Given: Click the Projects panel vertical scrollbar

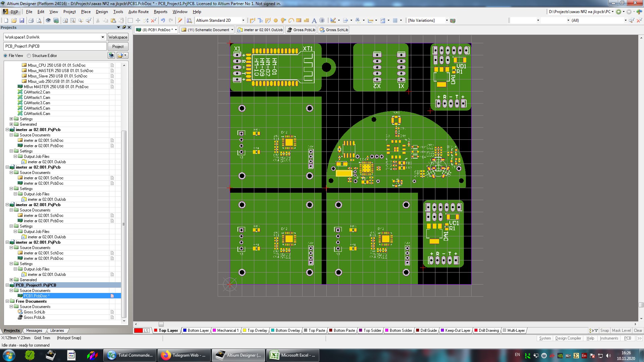Looking at the screenshot, I should [x=124, y=224].
